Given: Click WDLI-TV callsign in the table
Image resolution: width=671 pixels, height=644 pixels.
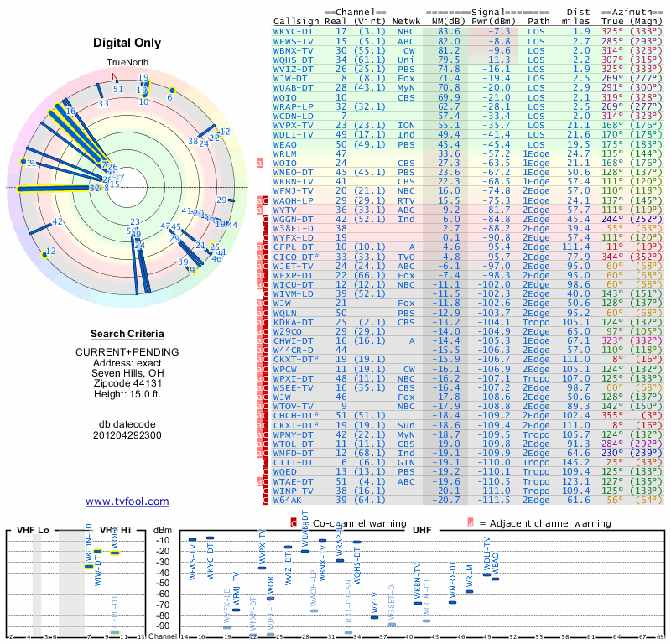Looking at the screenshot, I should pos(293,134).
